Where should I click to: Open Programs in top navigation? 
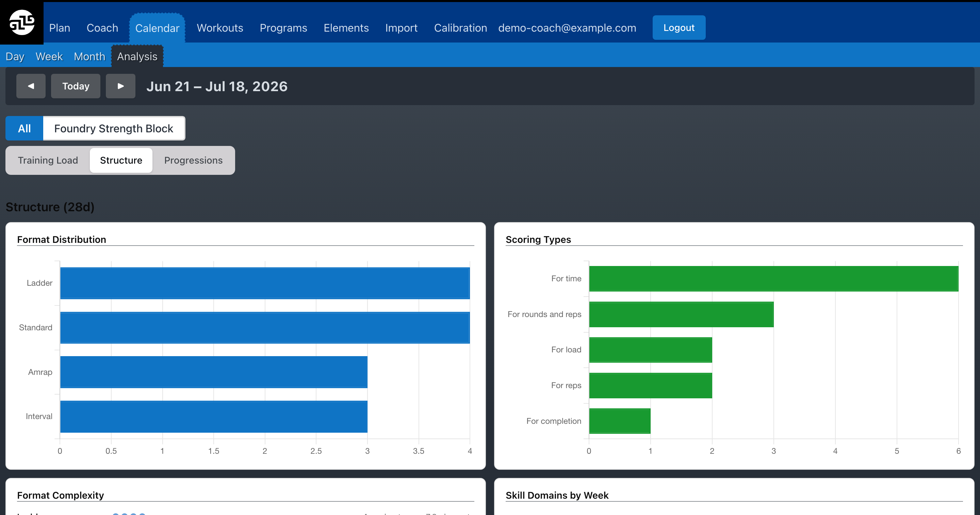(x=283, y=28)
